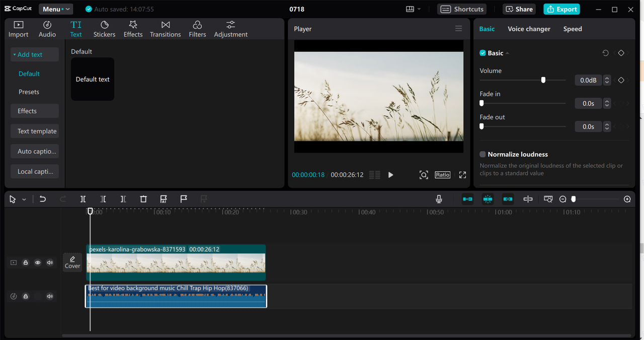Switch to the Speed tab
The image size is (644, 340).
573,29
